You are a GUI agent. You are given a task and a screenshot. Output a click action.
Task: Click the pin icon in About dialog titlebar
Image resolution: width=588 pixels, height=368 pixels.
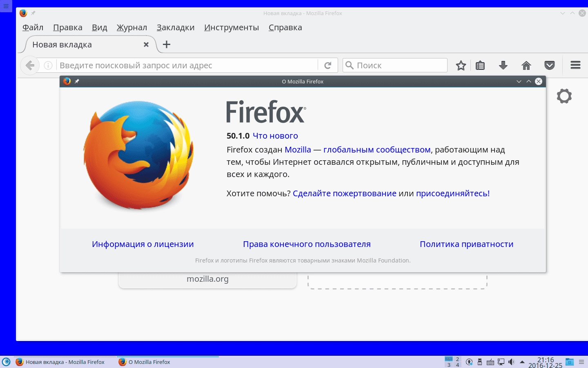(x=77, y=81)
